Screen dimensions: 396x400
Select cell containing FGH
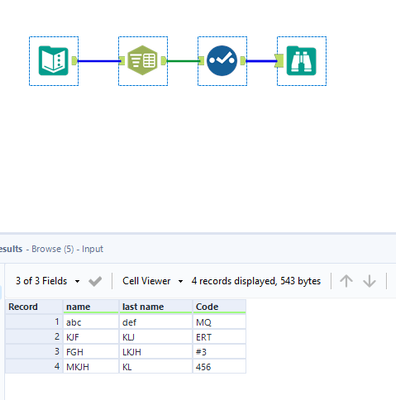pyautogui.click(x=91, y=352)
